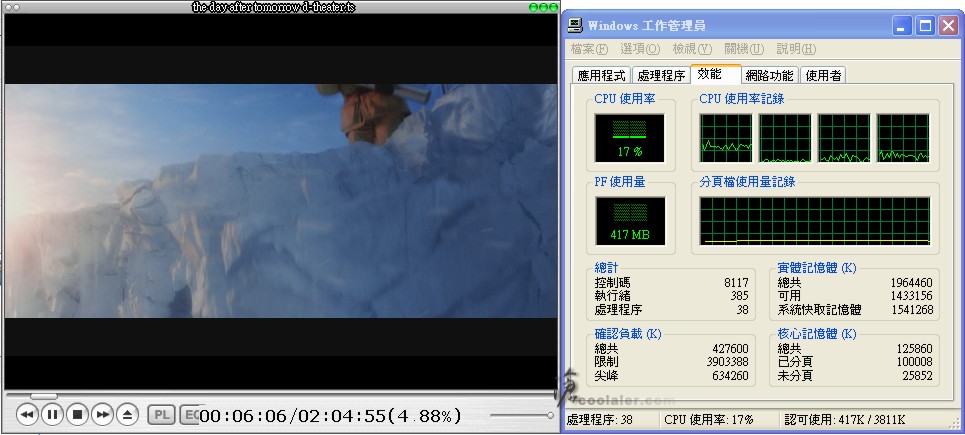Click the threads value 385
This screenshot has height=435, width=965.
tap(739, 296)
